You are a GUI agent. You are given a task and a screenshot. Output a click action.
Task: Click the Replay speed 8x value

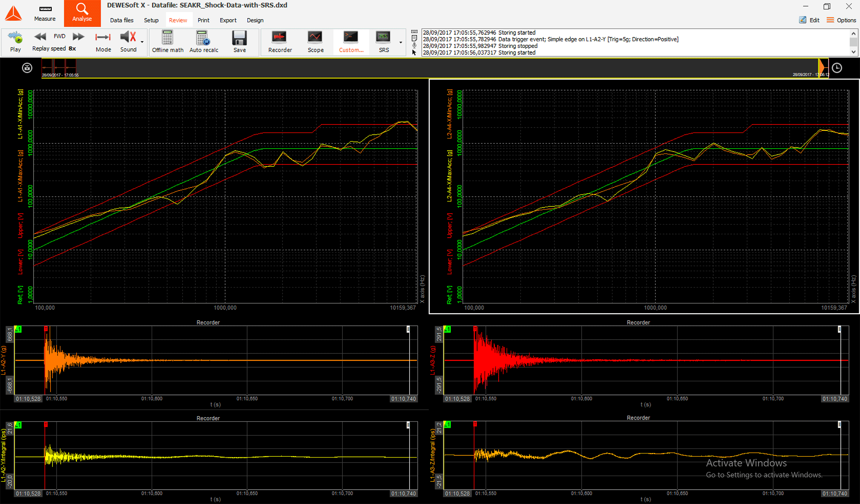coord(72,49)
